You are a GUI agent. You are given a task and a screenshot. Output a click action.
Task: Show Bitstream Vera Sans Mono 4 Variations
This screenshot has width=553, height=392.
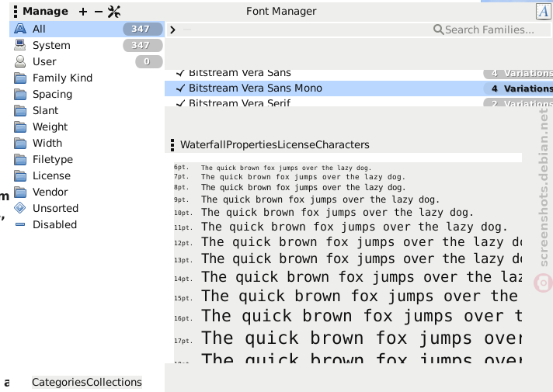coord(519,88)
